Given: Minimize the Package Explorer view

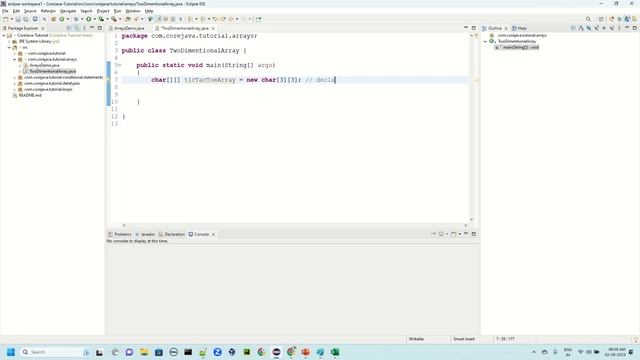Looking at the screenshot, I should tap(92, 28).
